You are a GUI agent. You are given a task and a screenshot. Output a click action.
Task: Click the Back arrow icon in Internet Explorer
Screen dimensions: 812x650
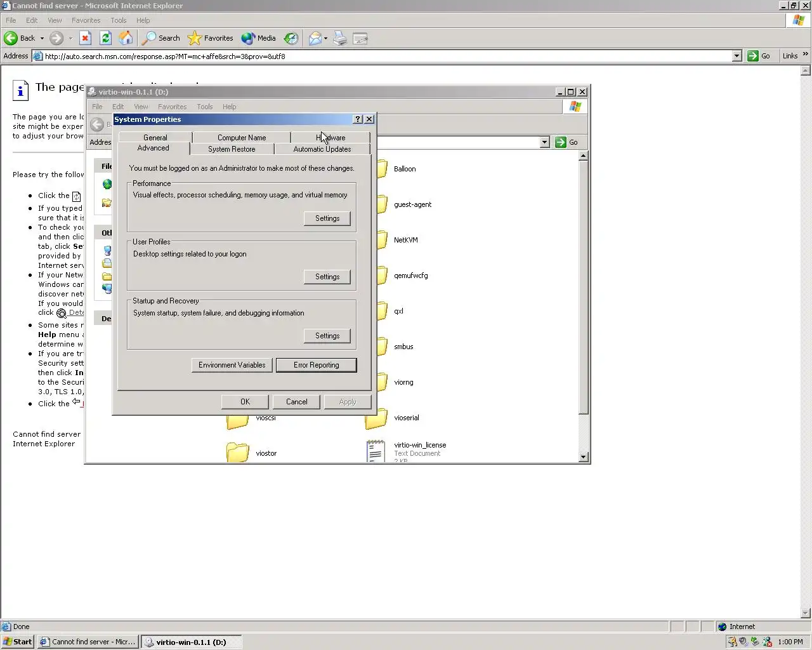11,38
